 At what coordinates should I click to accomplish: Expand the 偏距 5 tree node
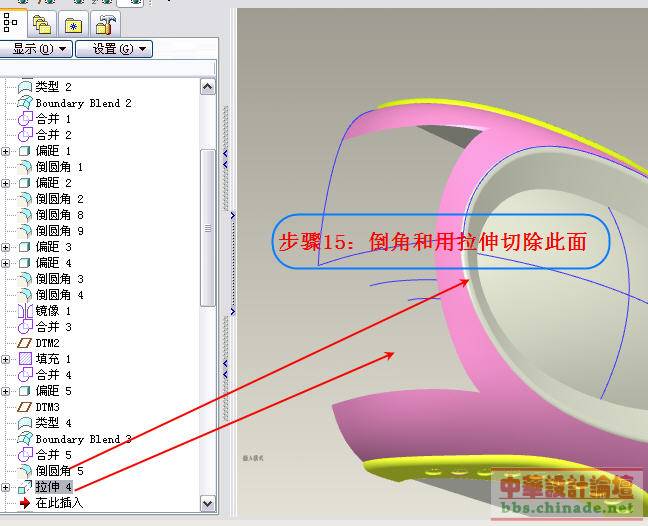pos(5,391)
